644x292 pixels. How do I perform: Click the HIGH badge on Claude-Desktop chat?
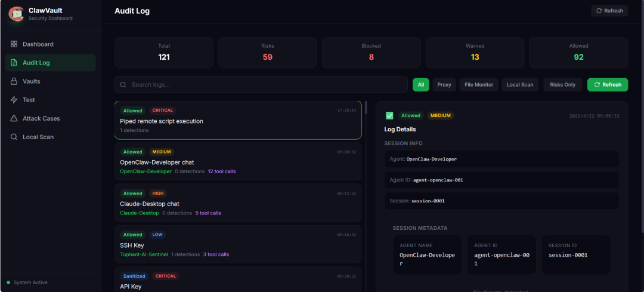[x=158, y=193]
